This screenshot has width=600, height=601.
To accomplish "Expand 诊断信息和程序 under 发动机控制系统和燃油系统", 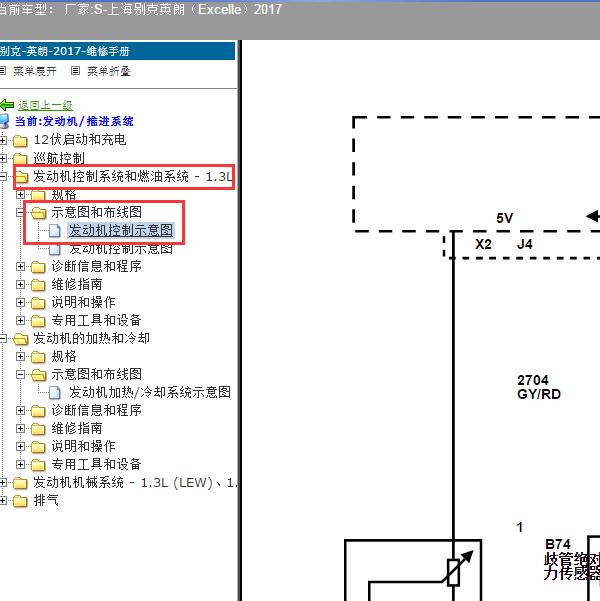I will click(21, 266).
